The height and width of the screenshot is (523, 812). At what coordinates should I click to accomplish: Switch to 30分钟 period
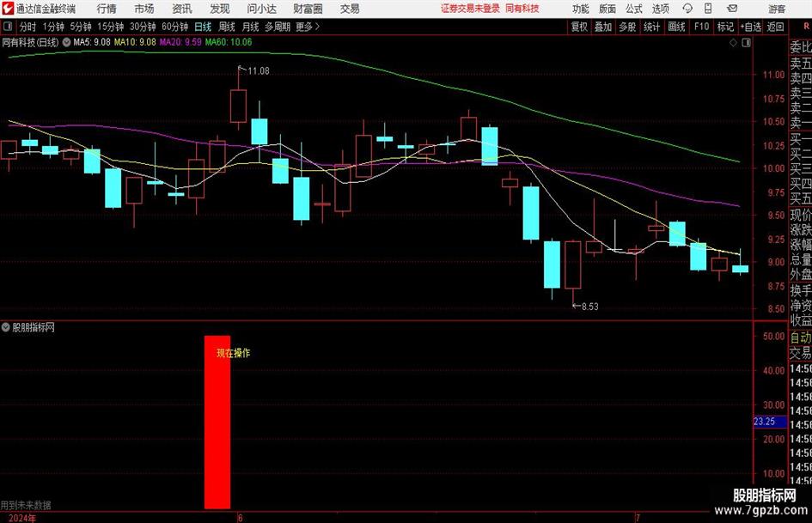click(143, 27)
